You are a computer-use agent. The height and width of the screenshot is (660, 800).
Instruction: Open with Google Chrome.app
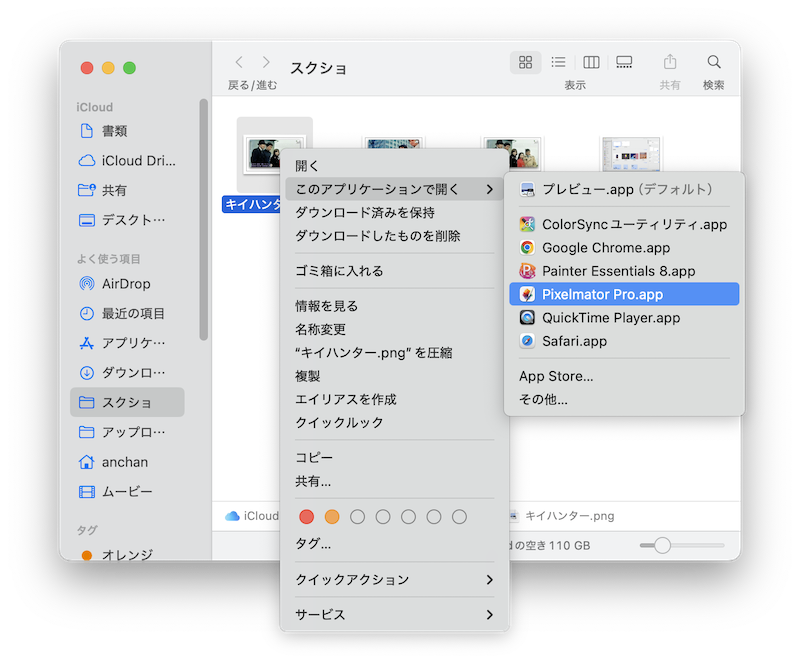(624, 248)
